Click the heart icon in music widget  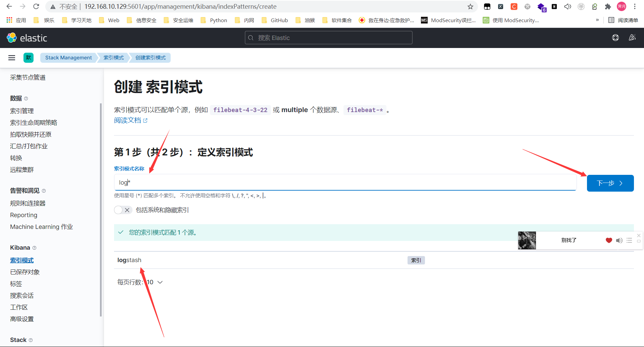[x=609, y=240]
